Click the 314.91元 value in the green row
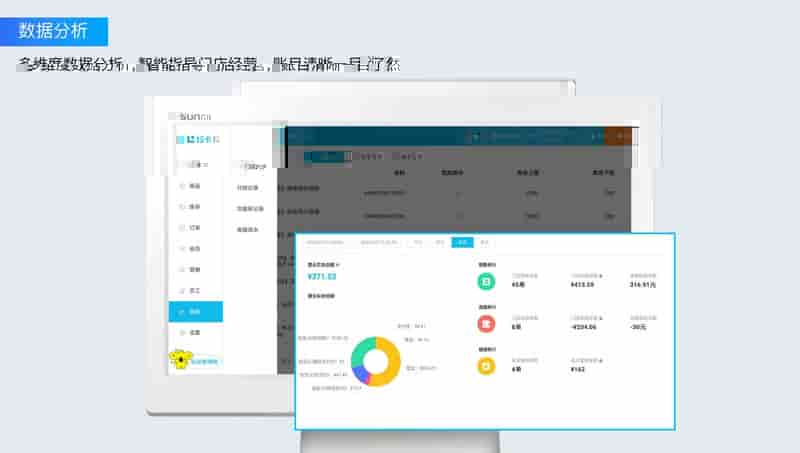Viewport: 800px width, 453px height. coord(642,285)
